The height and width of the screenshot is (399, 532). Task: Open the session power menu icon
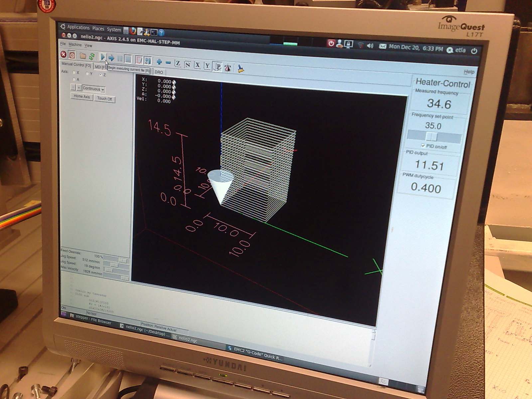474,51
